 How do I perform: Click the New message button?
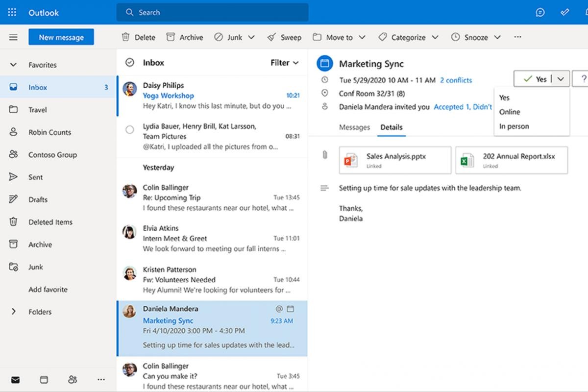coord(61,37)
